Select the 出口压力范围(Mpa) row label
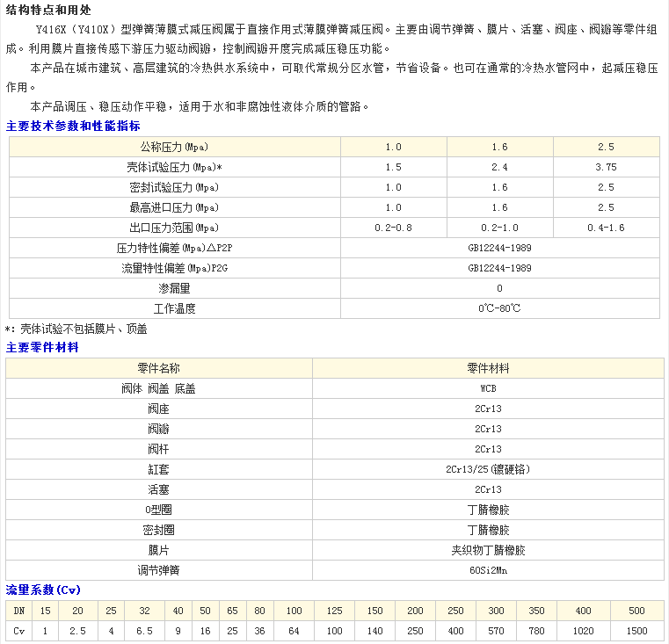The width and height of the screenshot is (669, 644). click(174, 228)
